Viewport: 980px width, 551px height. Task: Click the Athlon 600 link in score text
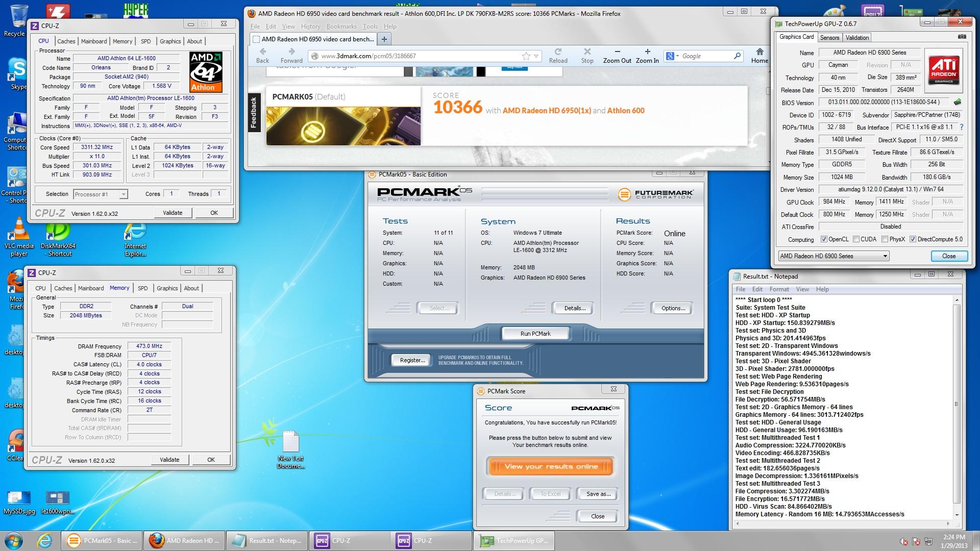point(626,110)
